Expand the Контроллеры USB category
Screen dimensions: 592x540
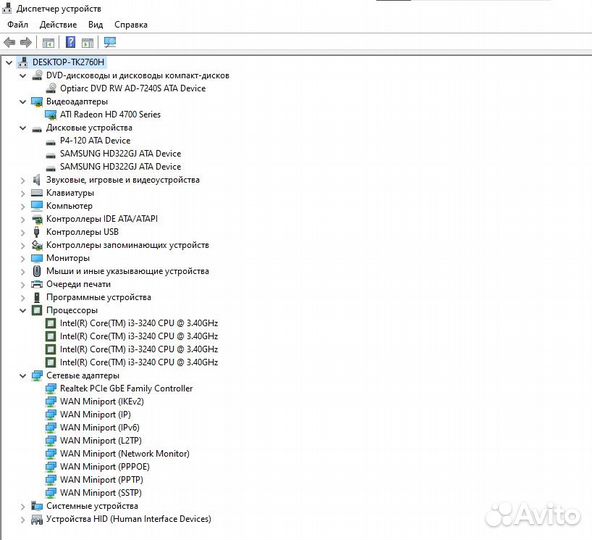[x=23, y=233]
